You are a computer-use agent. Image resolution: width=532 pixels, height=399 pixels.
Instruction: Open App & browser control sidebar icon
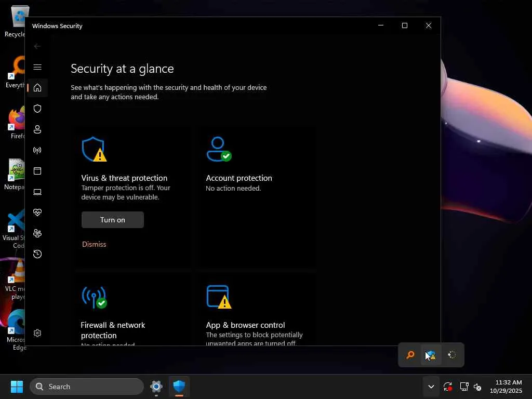[x=37, y=170]
